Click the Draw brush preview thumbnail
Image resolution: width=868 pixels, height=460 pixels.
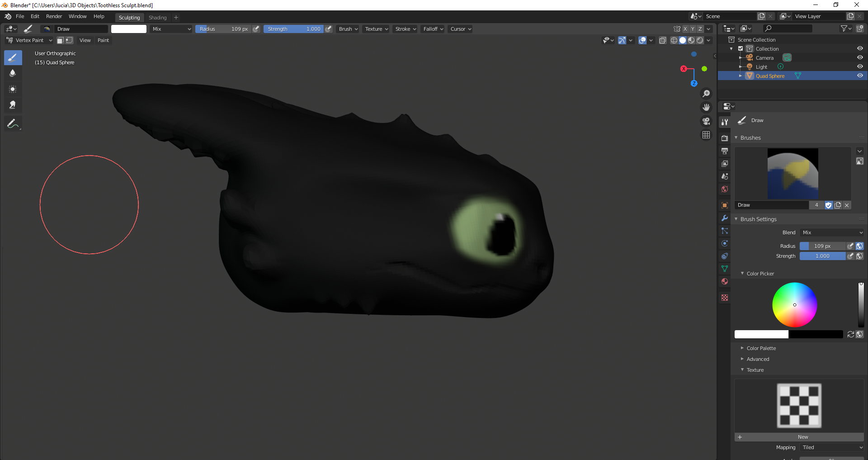pos(793,174)
